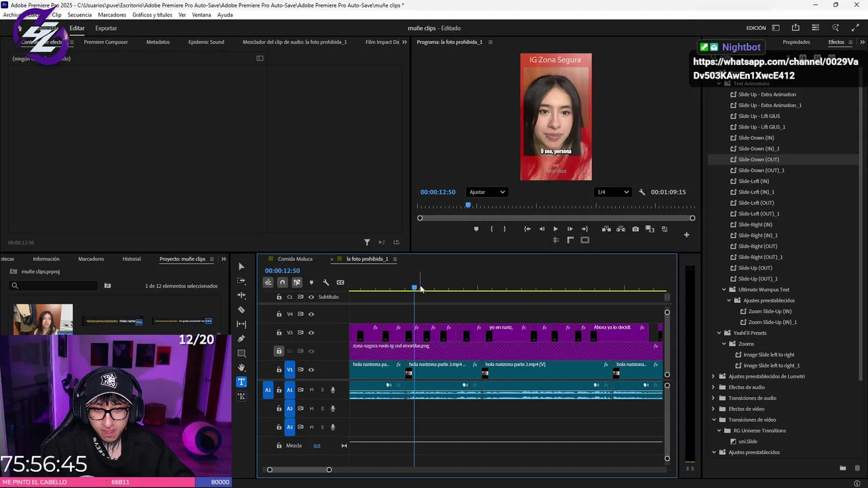This screenshot has height=488, width=868.
Task: Toggle linked selection in timeline
Action: click(x=297, y=283)
